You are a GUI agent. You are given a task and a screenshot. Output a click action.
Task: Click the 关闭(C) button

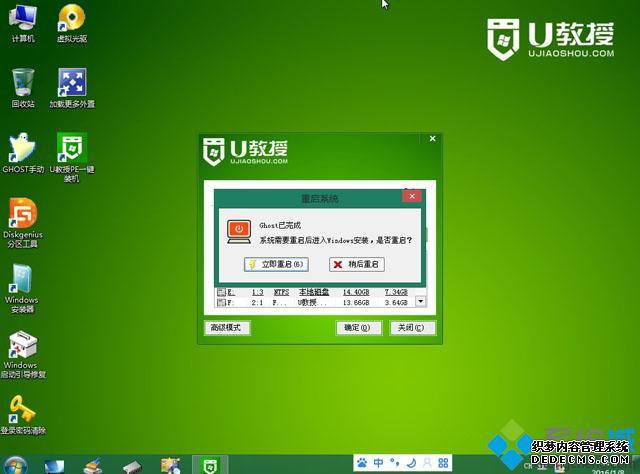point(411,327)
